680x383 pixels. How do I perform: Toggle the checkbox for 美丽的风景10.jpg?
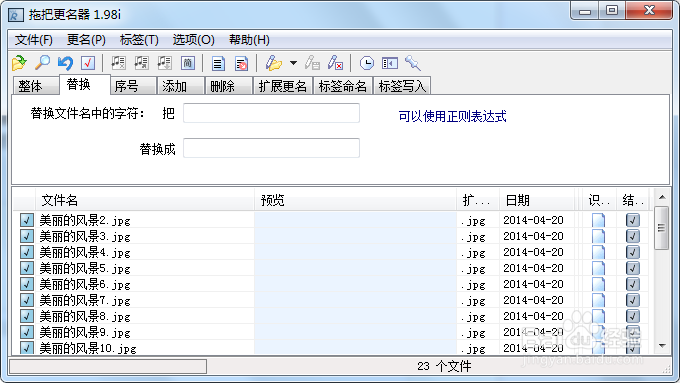[26, 348]
